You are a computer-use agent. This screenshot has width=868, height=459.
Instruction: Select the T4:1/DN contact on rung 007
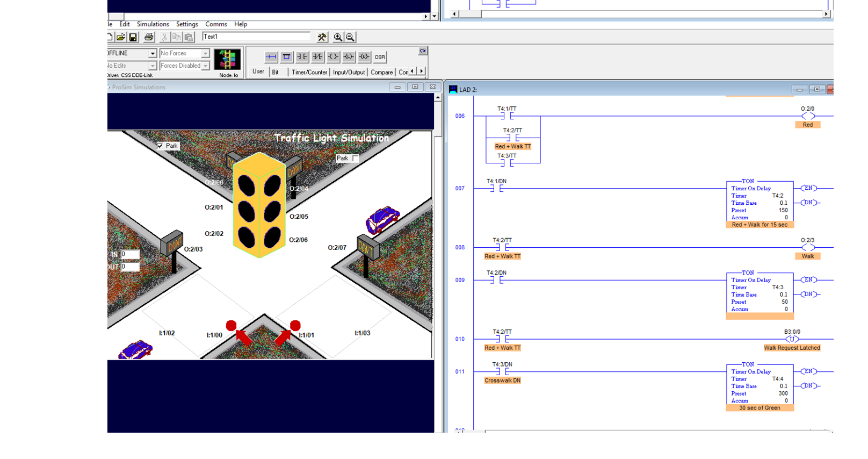click(497, 189)
